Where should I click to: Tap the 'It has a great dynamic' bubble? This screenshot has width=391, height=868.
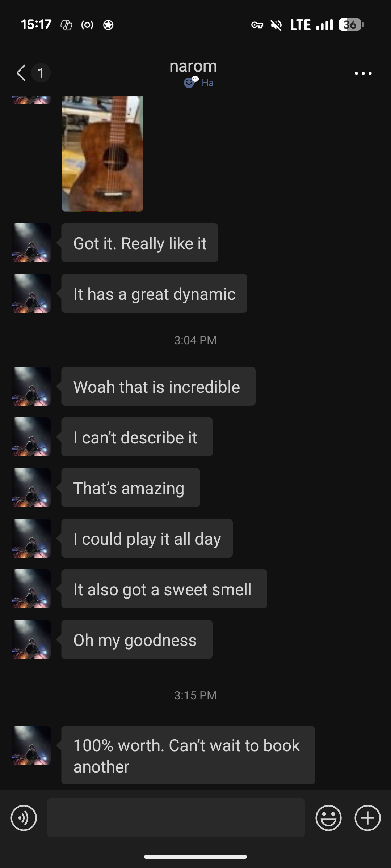tap(154, 293)
